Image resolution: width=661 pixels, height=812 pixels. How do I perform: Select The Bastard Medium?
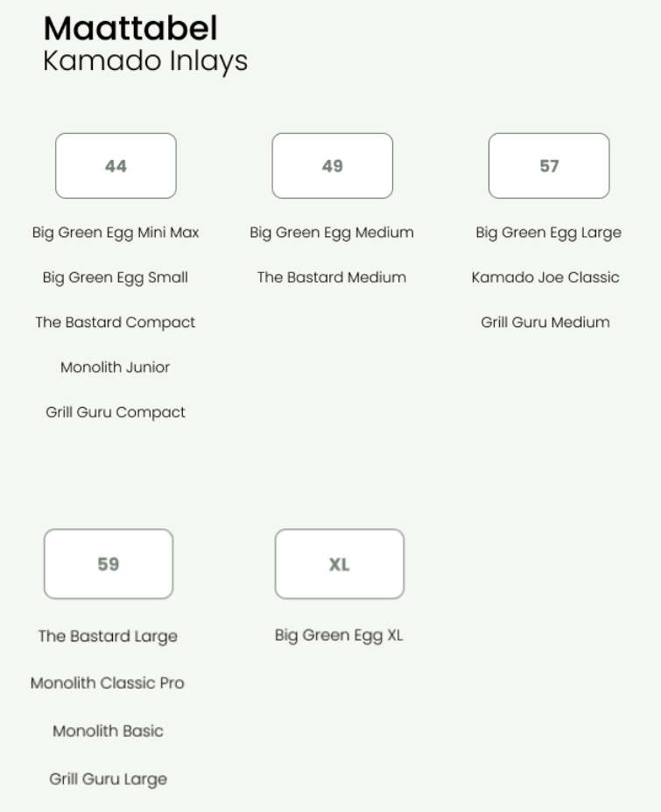tap(332, 277)
